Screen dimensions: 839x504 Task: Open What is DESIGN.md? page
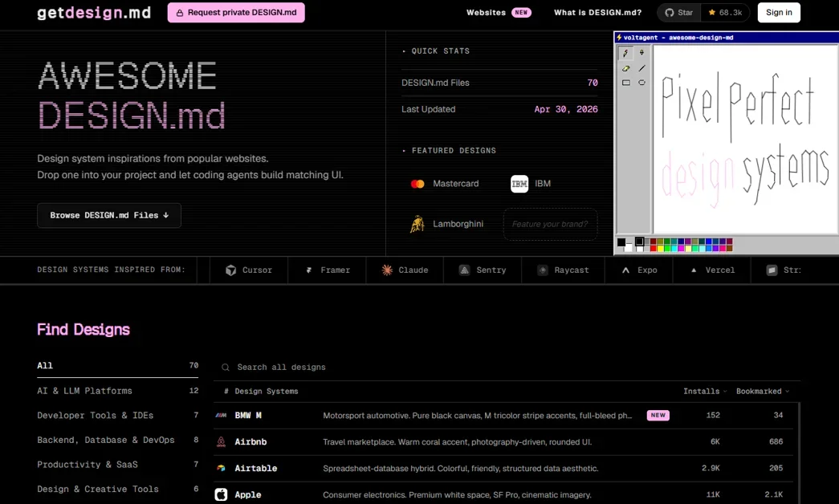coord(597,12)
